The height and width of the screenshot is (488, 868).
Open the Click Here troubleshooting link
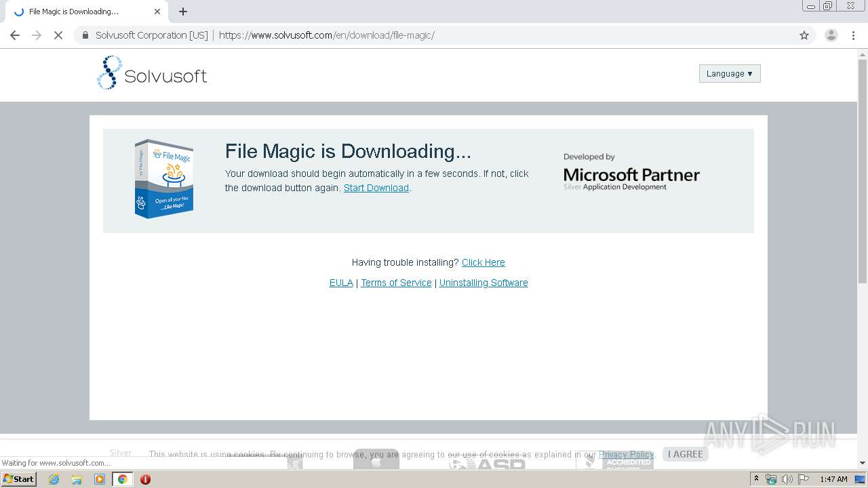coord(484,262)
